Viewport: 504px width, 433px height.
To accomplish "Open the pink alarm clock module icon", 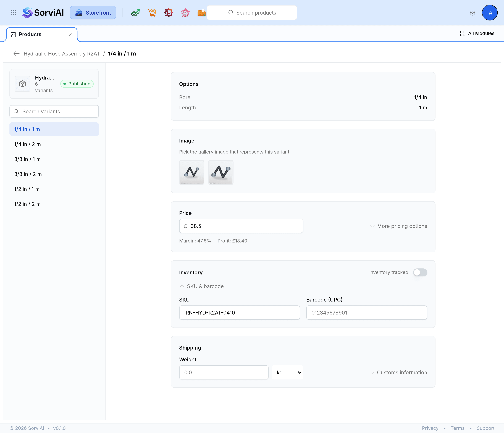I will point(185,13).
